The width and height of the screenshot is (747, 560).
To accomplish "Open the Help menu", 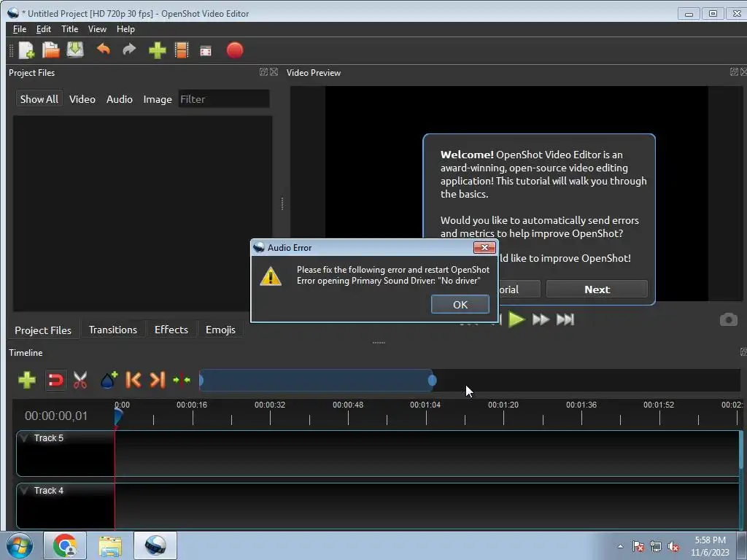I will coord(125,29).
